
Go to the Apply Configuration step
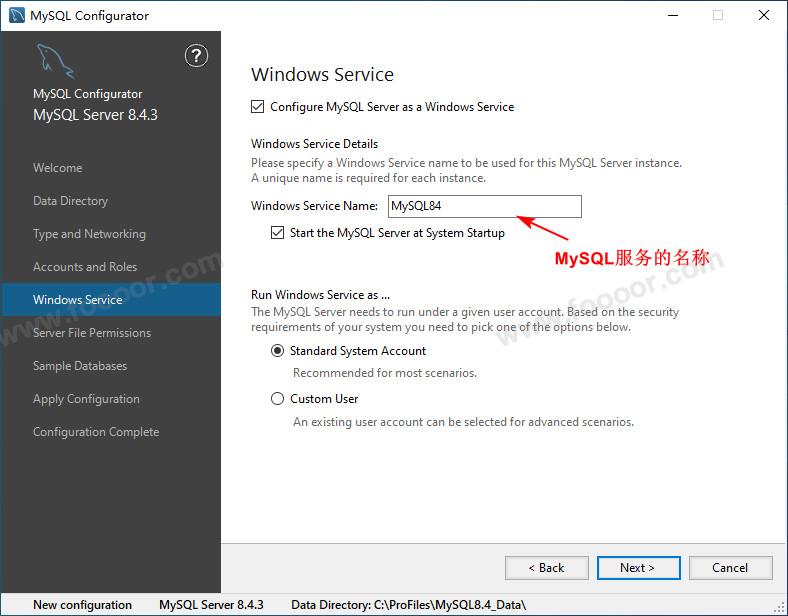86,399
